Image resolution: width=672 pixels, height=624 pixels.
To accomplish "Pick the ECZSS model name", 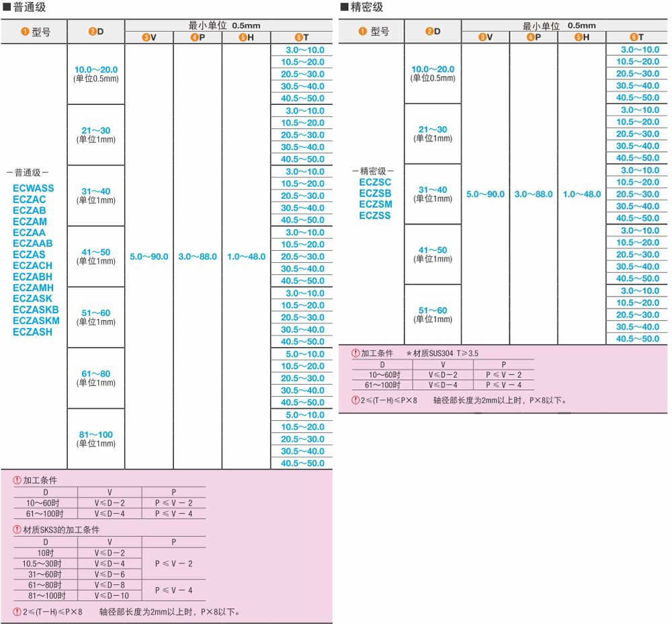I will (374, 216).
